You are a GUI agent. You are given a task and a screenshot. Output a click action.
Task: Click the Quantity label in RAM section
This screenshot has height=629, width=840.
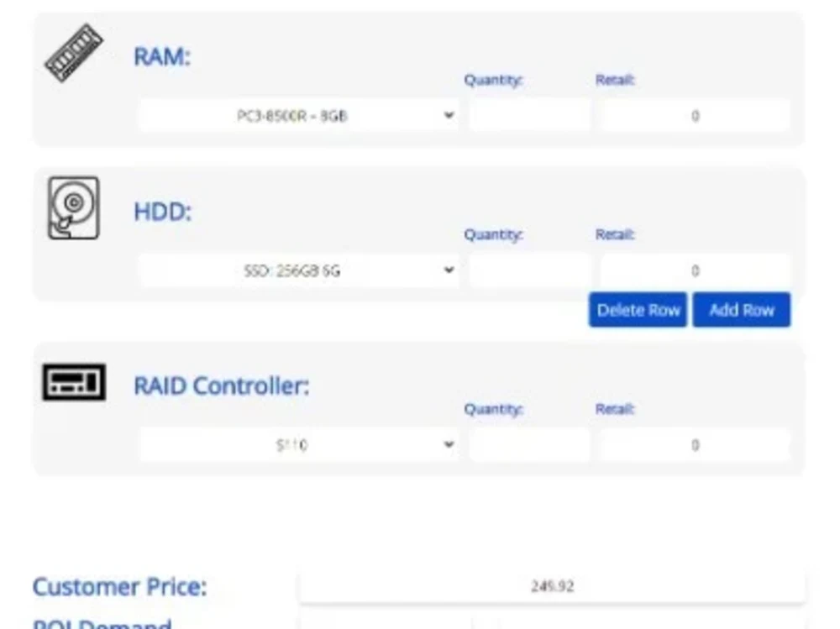click(x=493, y=81)
